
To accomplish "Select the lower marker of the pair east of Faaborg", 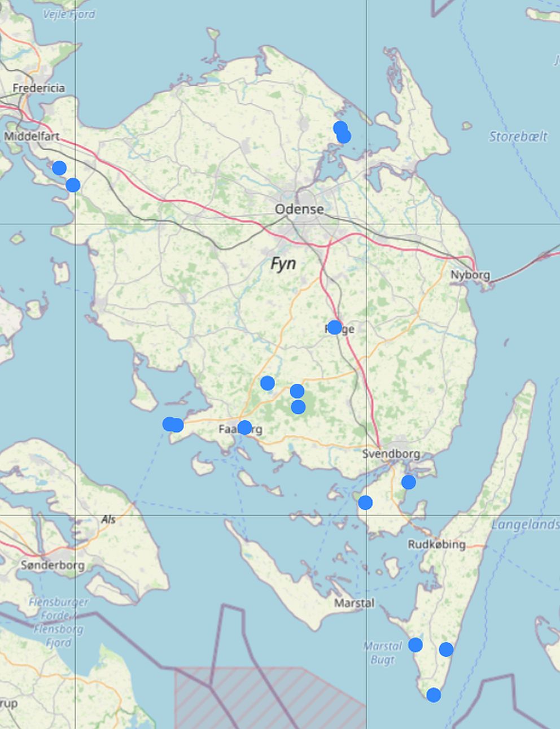I will (298, 407).
